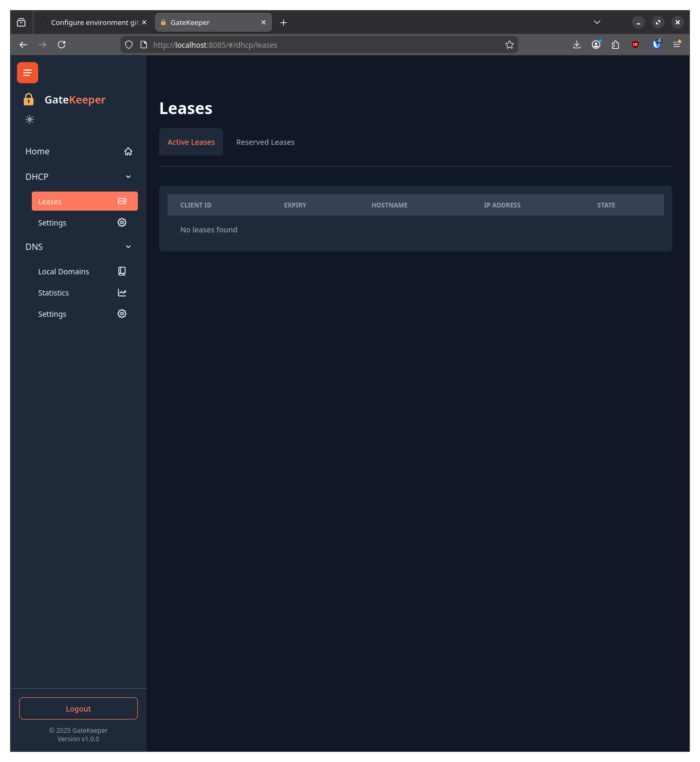Click the GateKeeper padlock logo

pos(29,99)
